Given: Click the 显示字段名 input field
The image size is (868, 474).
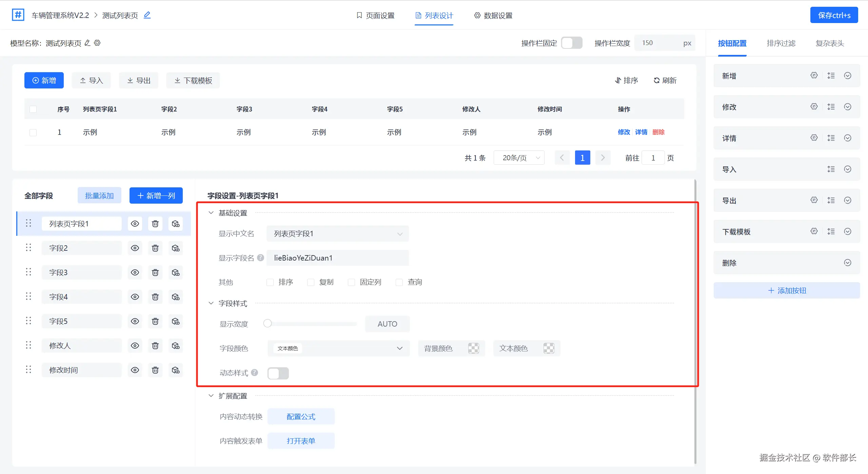Looking at the screenshot, I should [337, 258].
